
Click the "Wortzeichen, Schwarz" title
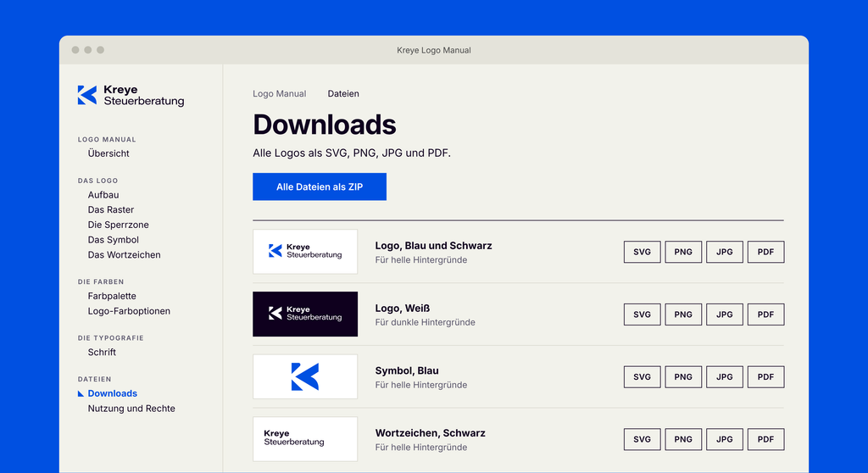click(430, 433)
